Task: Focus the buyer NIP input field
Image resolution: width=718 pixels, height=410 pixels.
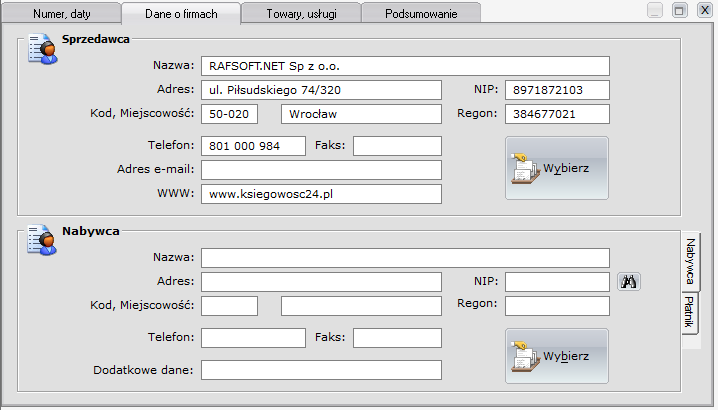Action: (557, 282)
